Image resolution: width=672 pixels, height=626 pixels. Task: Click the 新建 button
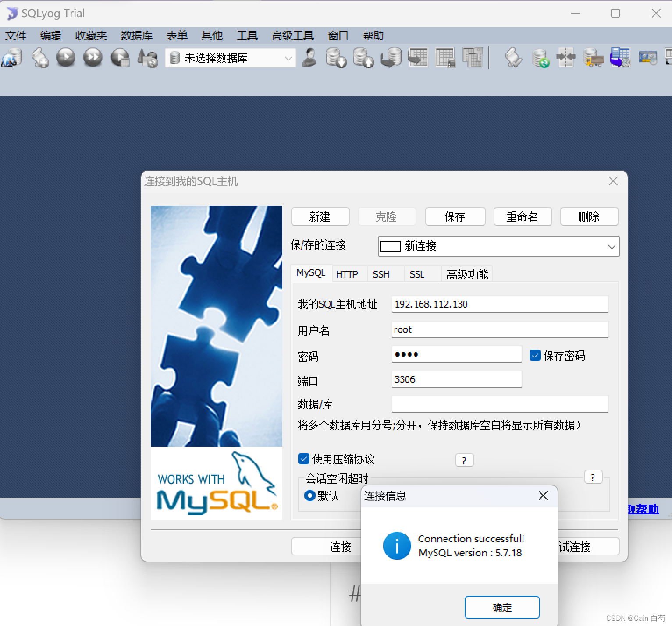click(320, 216)
